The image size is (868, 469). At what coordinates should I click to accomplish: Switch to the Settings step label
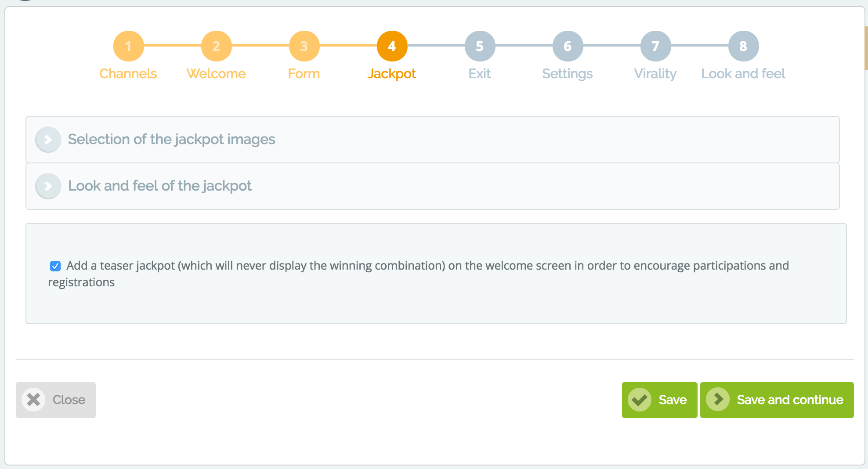click(x=568, y=74)
